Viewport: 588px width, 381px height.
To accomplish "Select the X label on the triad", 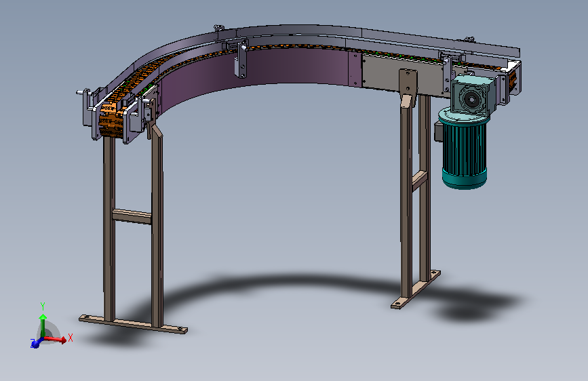I will [71, 338].
